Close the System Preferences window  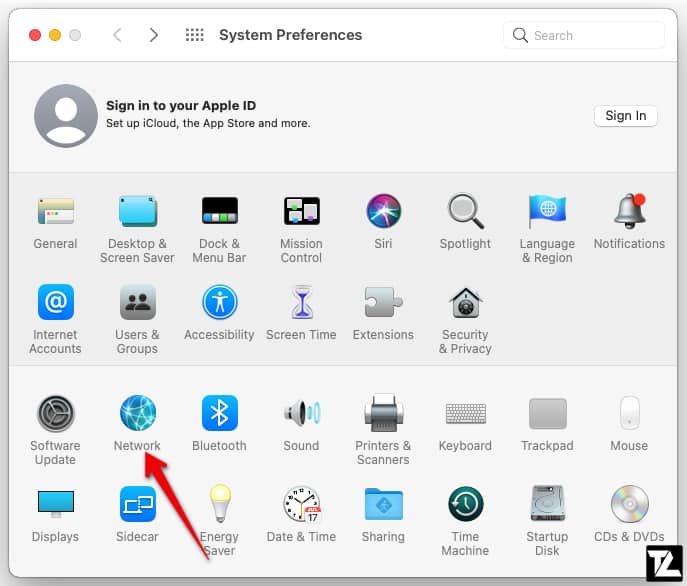pos(35,35)
